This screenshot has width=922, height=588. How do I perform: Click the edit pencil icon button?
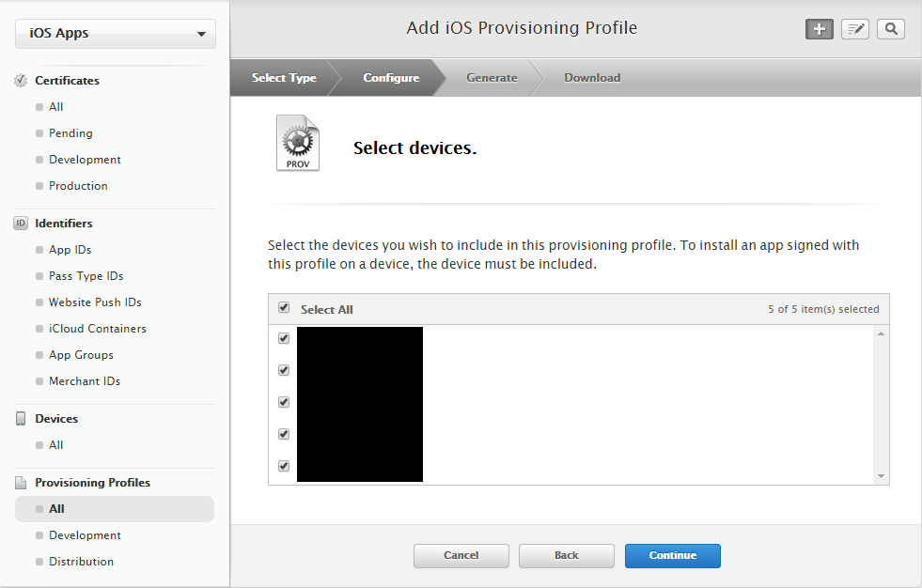point(855,29)
